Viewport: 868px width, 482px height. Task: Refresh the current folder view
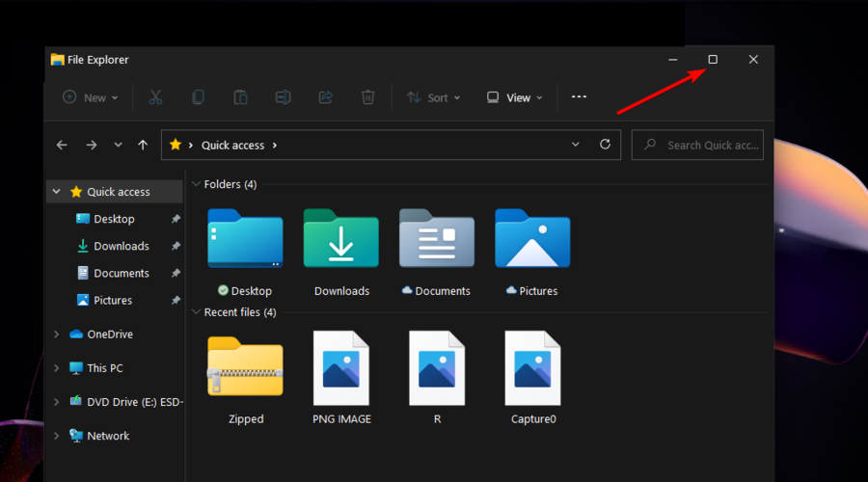click(605, 145)
